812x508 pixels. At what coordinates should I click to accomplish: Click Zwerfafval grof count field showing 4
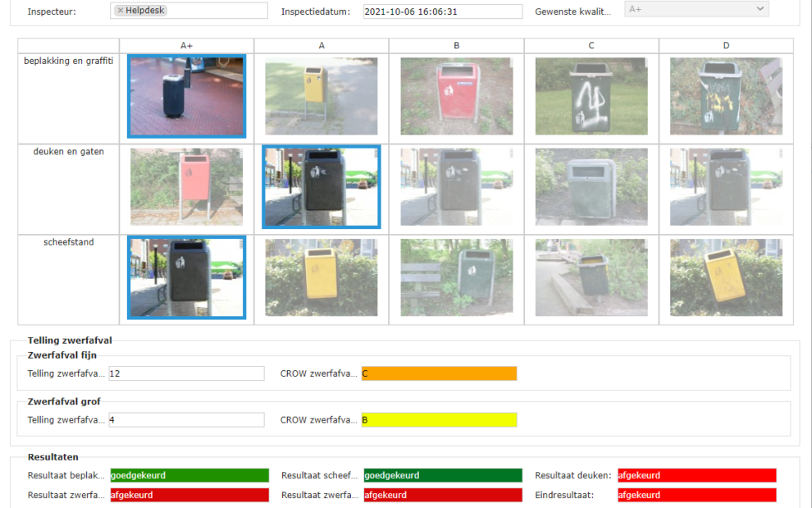point(186,420)
